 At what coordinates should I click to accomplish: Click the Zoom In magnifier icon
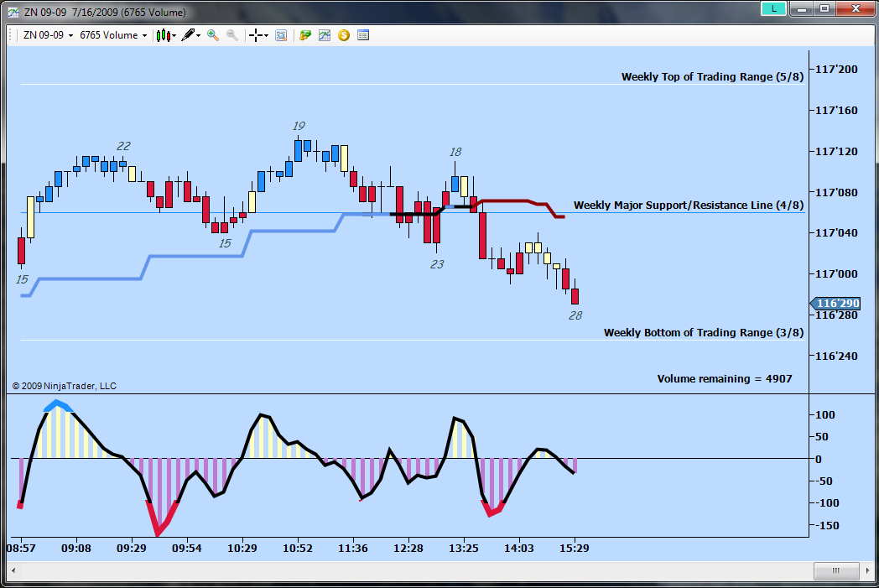[213, 35]
